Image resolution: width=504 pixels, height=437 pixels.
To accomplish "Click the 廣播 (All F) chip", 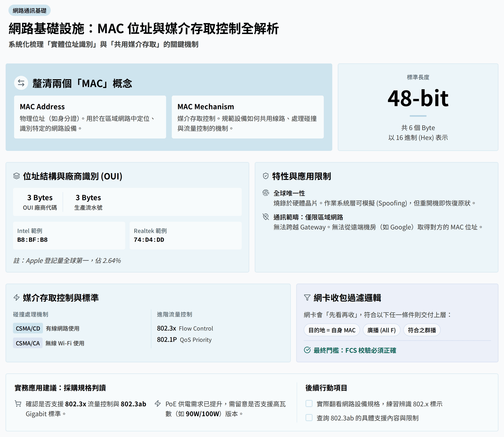I will 381,330.
